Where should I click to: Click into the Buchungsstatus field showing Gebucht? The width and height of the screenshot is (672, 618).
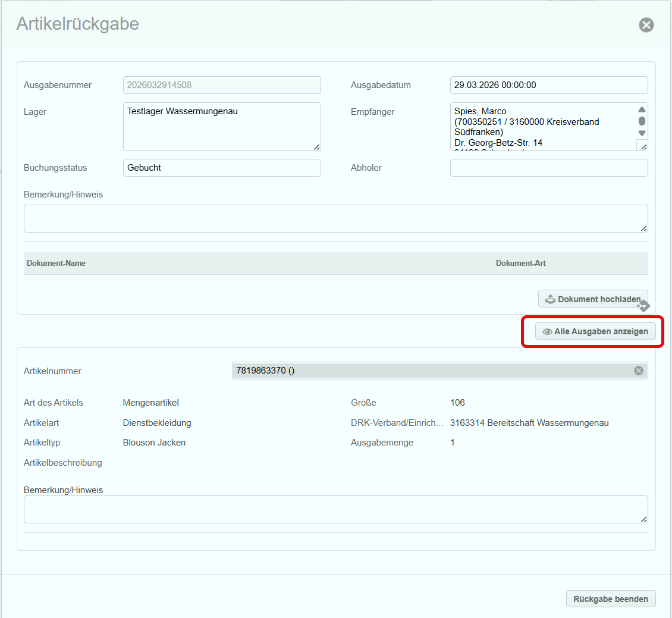[222, 168]
